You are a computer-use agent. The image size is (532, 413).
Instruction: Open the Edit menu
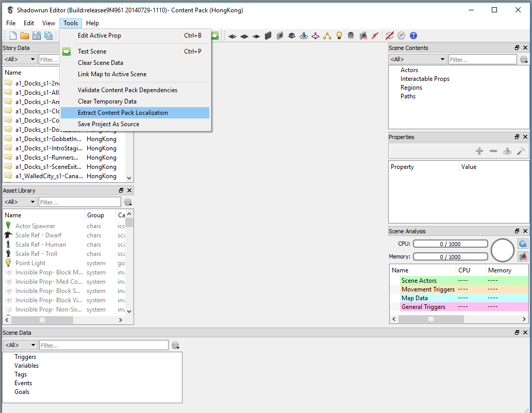pos(29,23)
